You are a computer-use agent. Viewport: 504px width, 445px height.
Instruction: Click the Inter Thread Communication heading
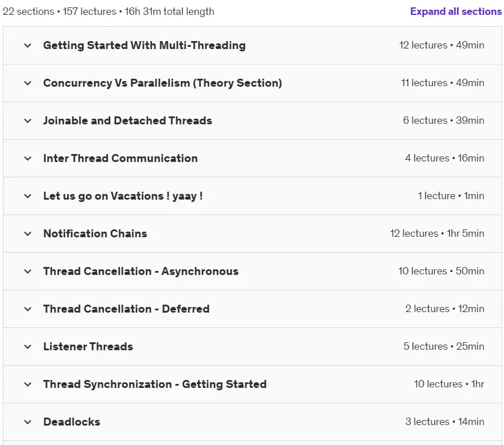click(120, 159)
